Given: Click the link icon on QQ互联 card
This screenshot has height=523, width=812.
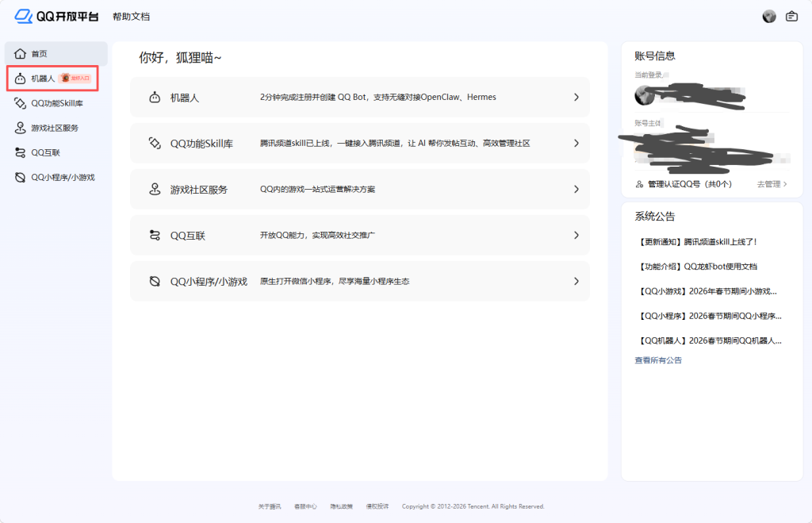Looking at the screenshot, I should pos(155,236).
